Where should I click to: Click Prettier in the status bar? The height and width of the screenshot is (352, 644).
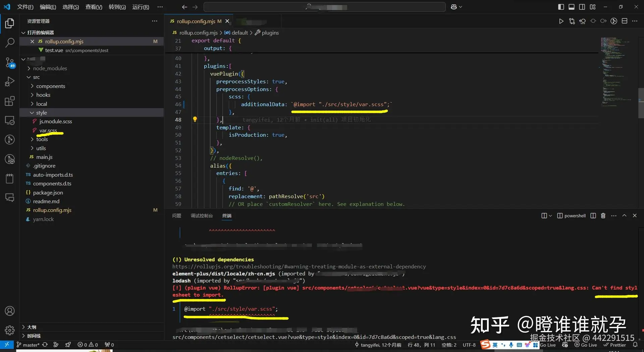[614, 345]
